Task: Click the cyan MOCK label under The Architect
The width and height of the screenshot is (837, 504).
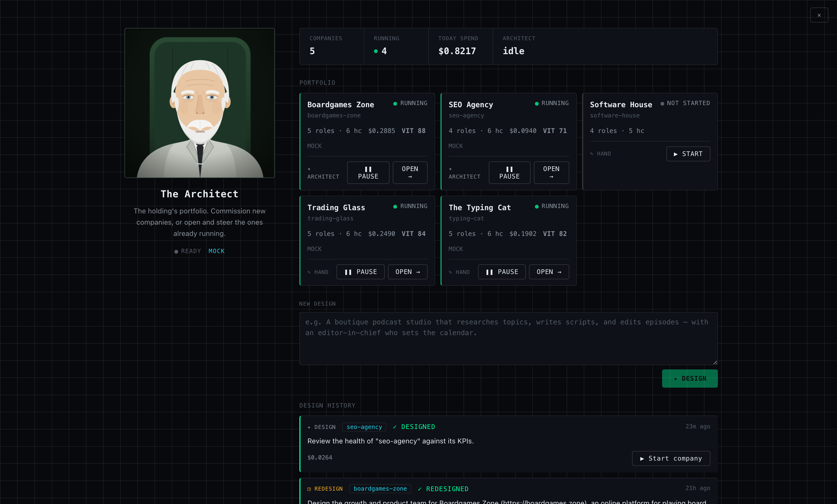Action: (216, 251)
